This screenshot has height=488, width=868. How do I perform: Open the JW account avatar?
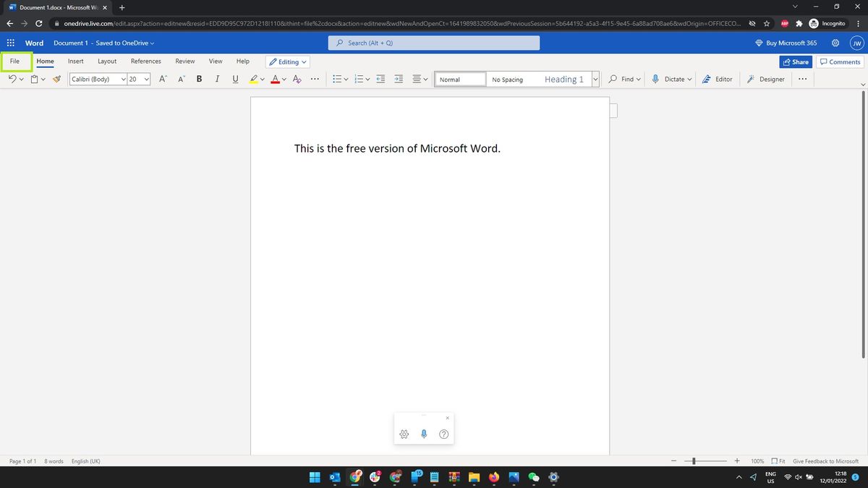[856, 43]
